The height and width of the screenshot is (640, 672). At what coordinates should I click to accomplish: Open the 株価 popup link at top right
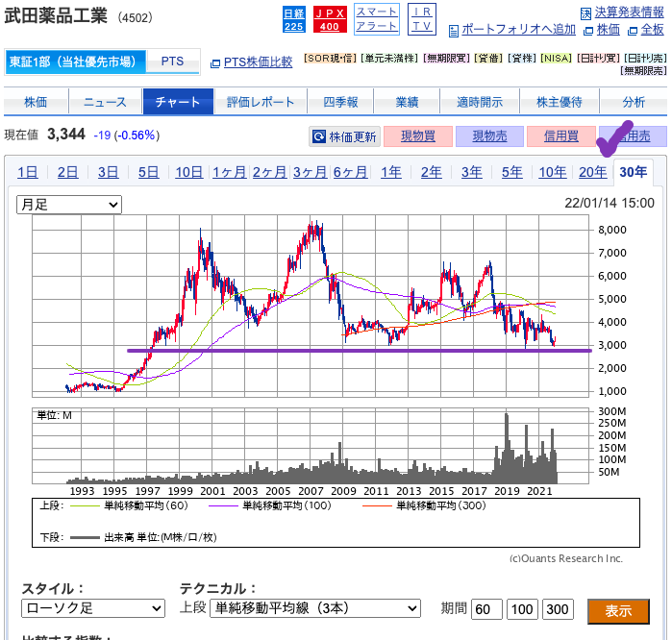pyautogui.click(x=609, y=30)
